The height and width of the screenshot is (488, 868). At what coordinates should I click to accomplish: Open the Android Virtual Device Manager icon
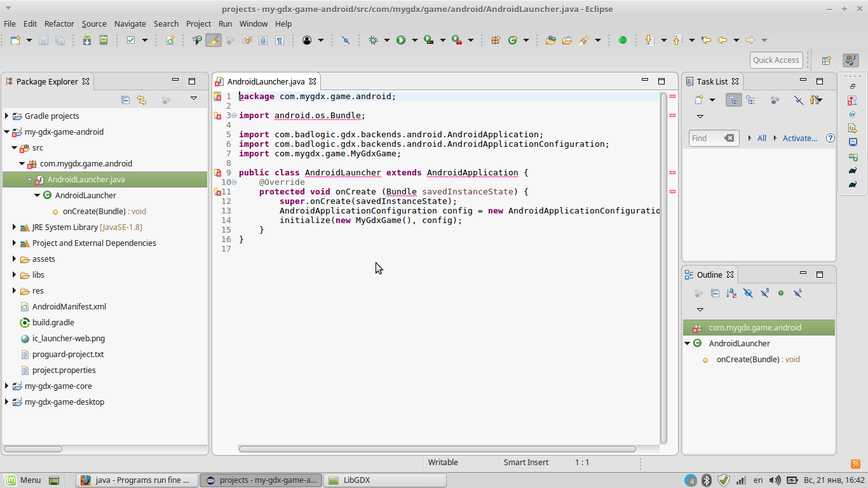(x=103, y=40)
